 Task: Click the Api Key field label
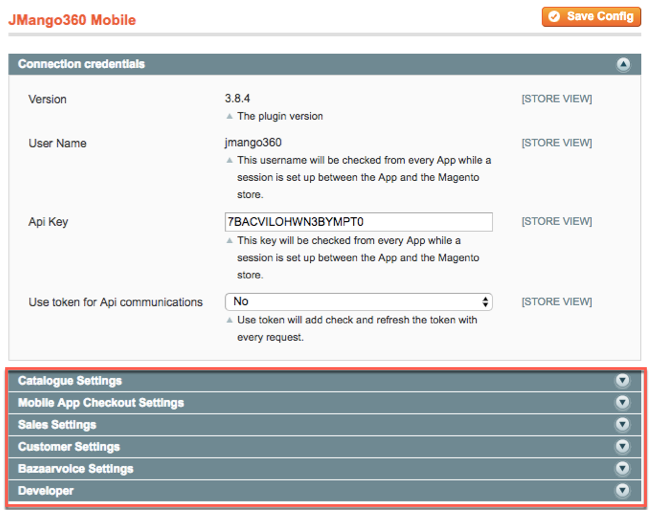pos(48,222)
